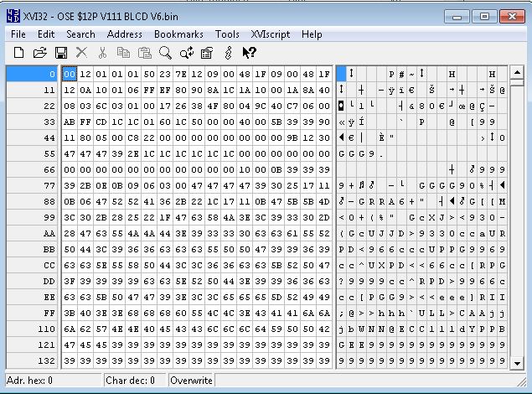Click the Save floppy disk icon
The height and width of the screenshot is (394, 532).
coord(61,53)
